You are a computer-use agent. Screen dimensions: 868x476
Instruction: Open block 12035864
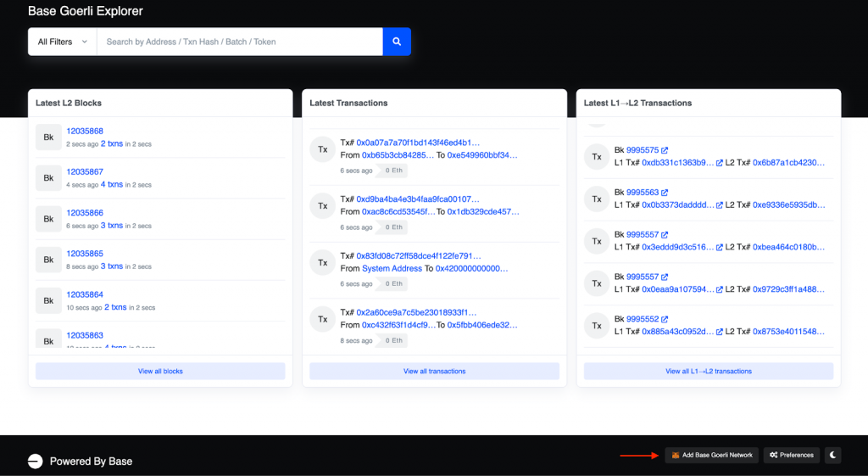pos(85,294)
